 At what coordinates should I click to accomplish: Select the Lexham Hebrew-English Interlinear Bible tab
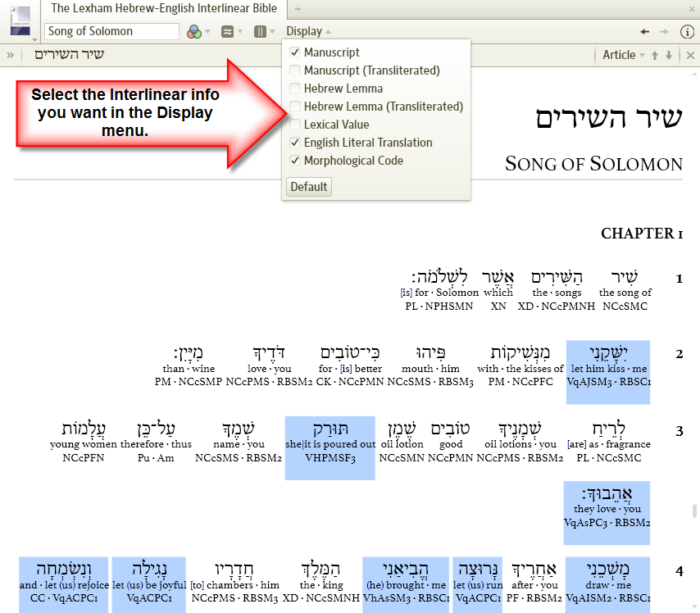pos(163,8)
